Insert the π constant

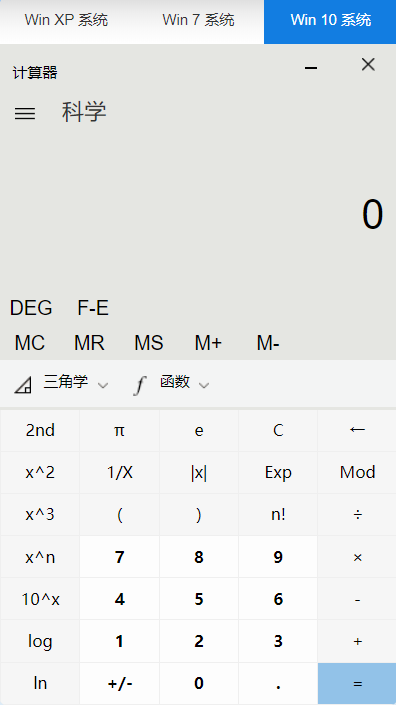coord(119,430)
